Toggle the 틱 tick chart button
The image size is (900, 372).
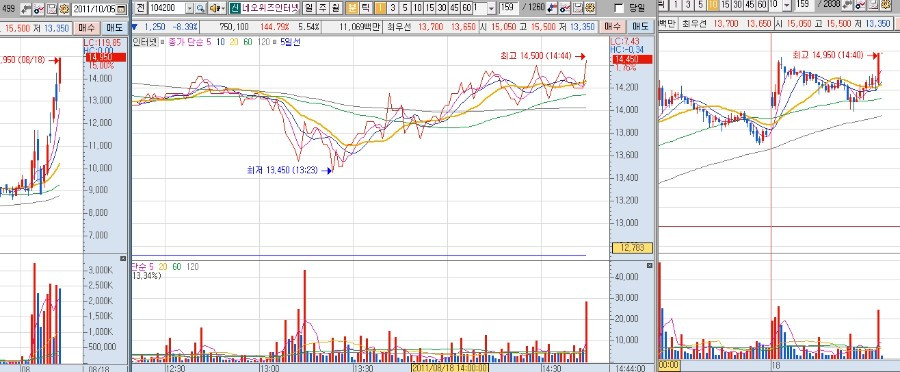[x=365, y=9]
